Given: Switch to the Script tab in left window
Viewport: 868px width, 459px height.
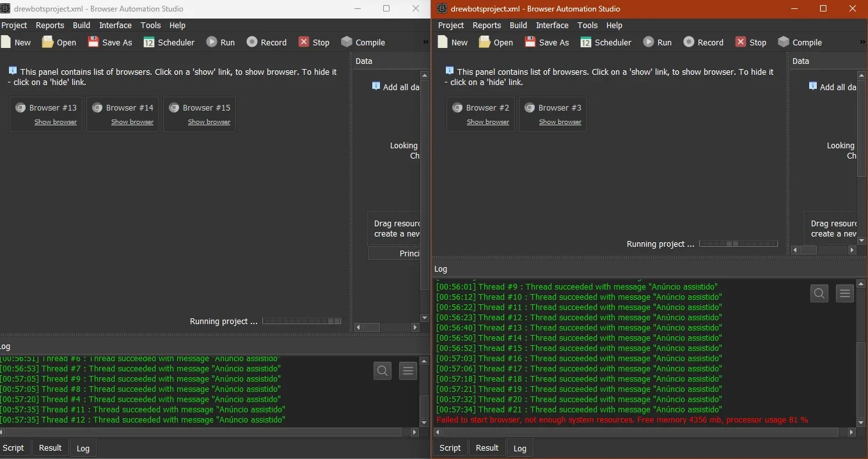Looking at the screenshot, I should 13,448.
